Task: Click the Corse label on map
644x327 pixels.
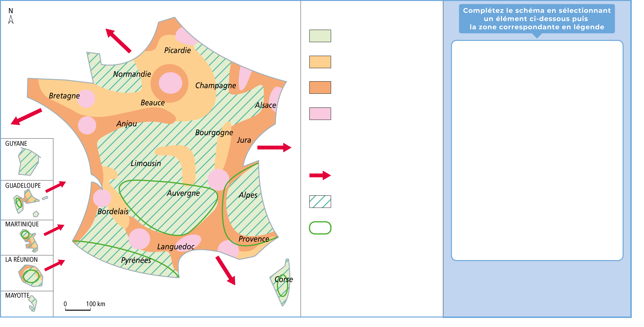Action: click(x=284, y=280)
